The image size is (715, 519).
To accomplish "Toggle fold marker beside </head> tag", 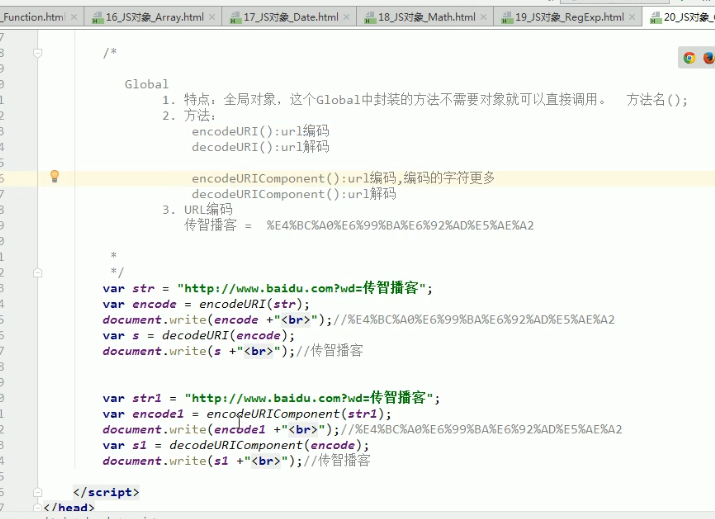I will coord(38,507).
